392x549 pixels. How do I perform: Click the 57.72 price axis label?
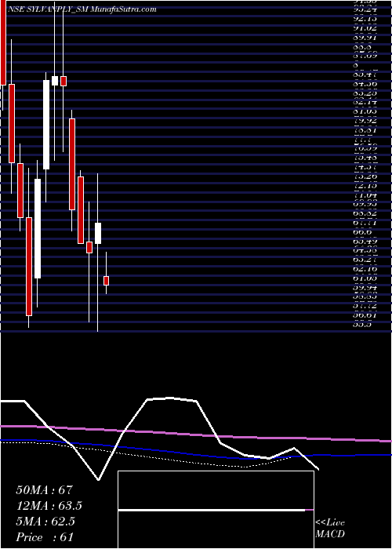coord(365,306)
